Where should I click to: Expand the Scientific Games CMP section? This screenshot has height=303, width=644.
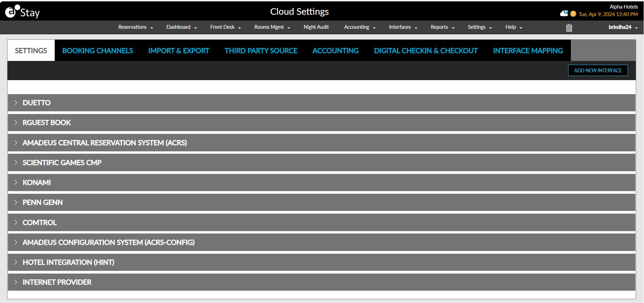[x=62, y=163]
